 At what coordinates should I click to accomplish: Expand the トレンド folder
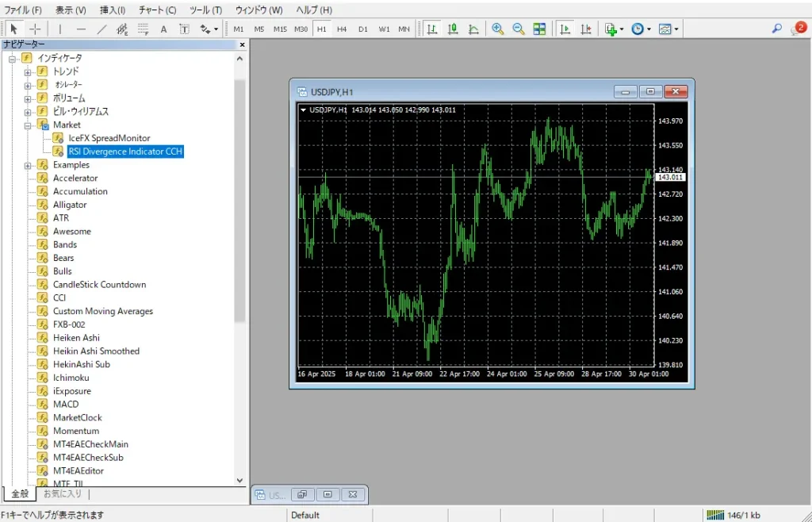pos(28,72)
